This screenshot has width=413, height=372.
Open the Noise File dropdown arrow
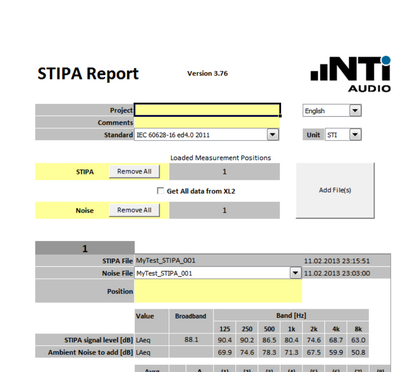click(x=295, y=273)
